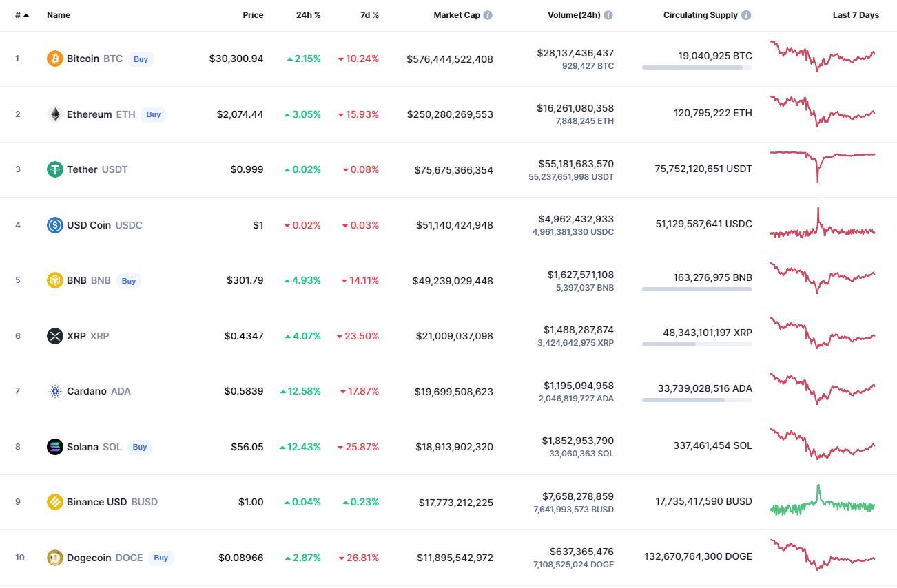Open the Bitcoin coin page link
This screenshot has height=588, width=897.
click(83, 59)
